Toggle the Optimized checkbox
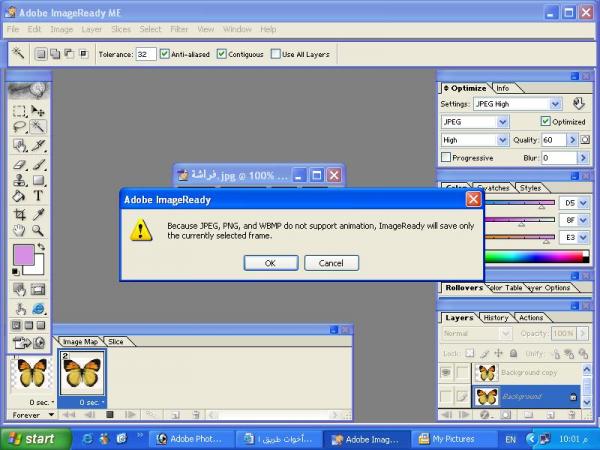The image size is (600, 450). tap(545, 121)
